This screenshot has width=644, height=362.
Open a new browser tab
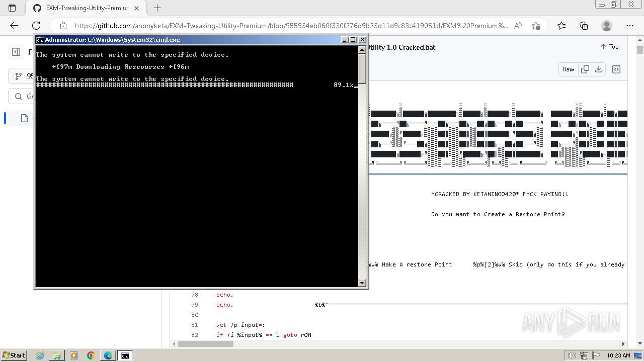coord(157,8)
